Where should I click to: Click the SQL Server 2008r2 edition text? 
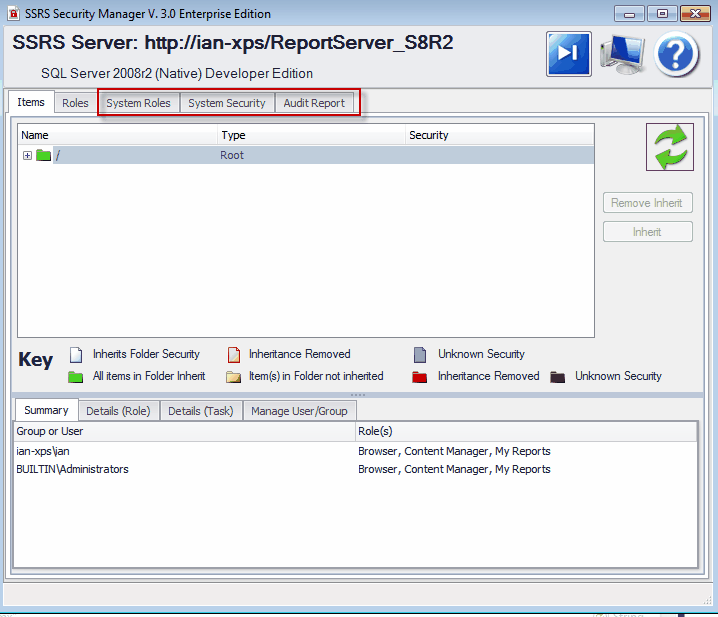tap(177, 73)
